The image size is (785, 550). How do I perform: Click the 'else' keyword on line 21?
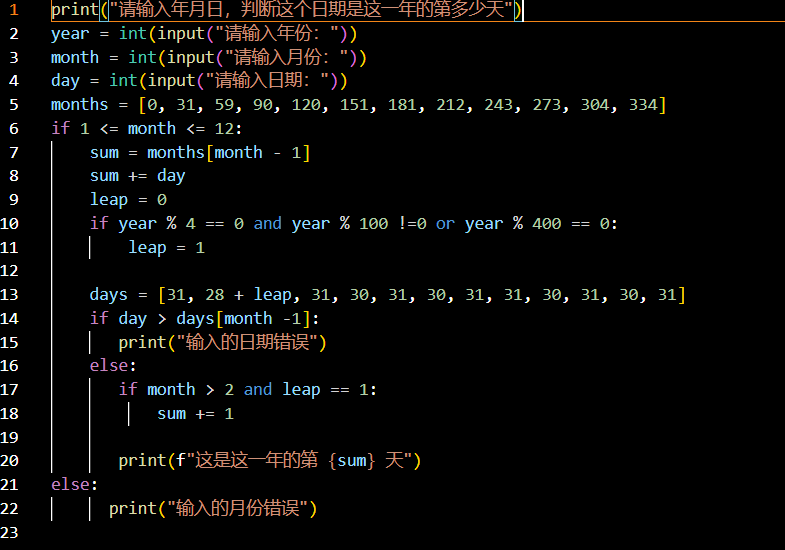click(70, 484)
